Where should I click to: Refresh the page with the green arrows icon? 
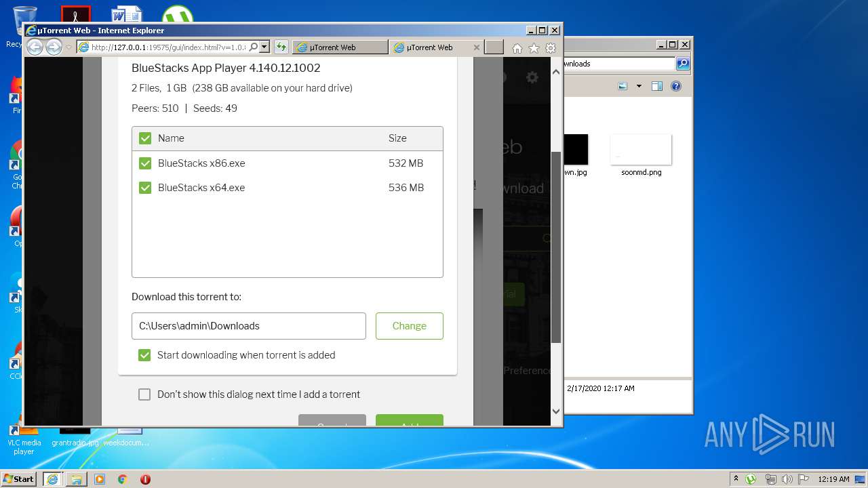[281, 47]
